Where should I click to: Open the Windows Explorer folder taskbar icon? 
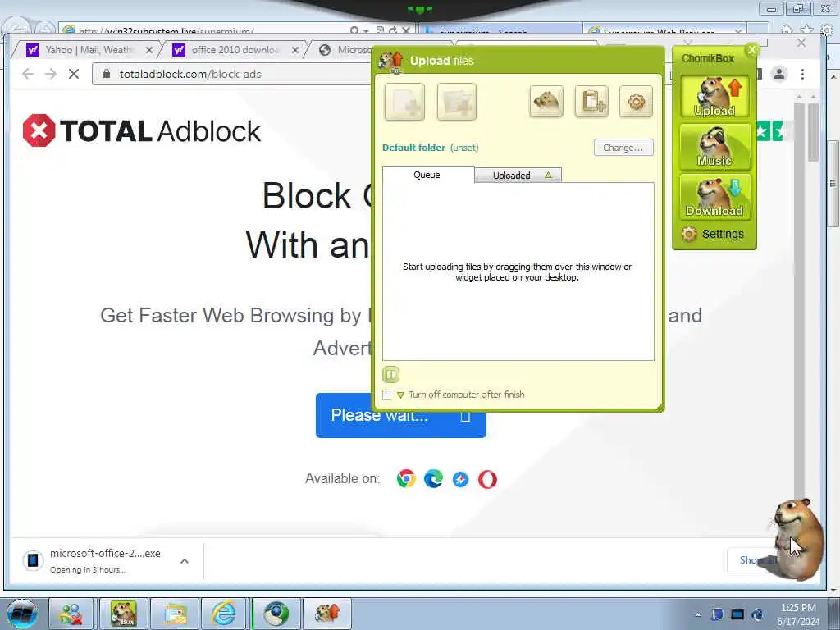click(x=175, y=614)
